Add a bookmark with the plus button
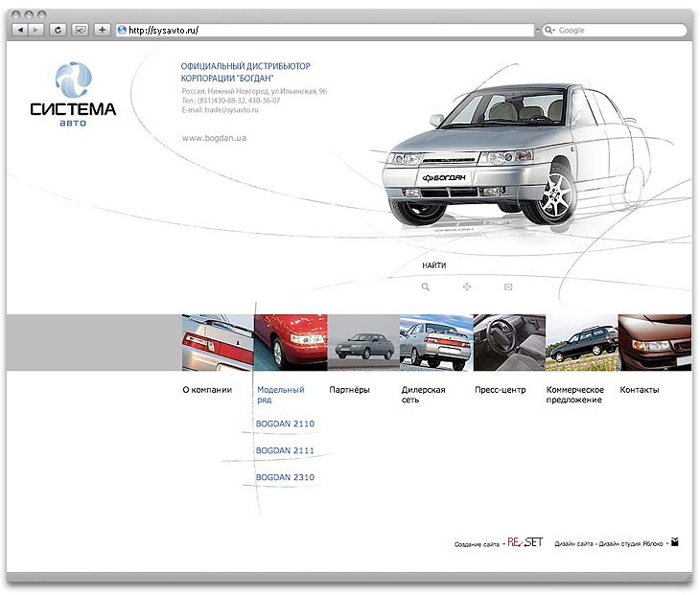 click(103, 30)
